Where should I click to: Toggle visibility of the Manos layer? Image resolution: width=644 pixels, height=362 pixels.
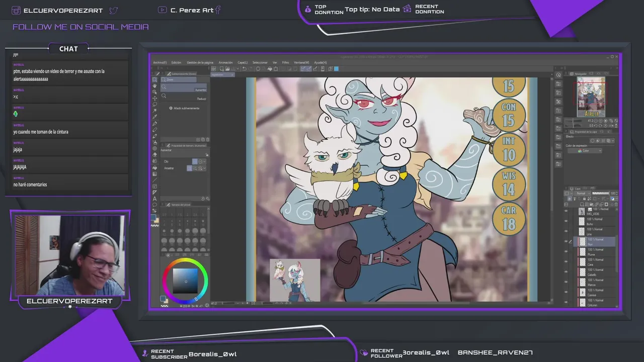coord(566,282)
